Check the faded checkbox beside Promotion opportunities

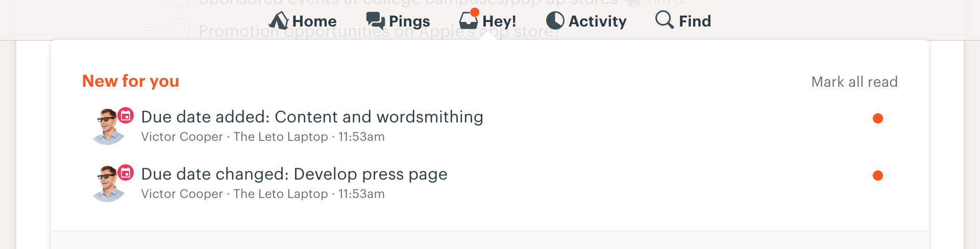coord(179,30)
